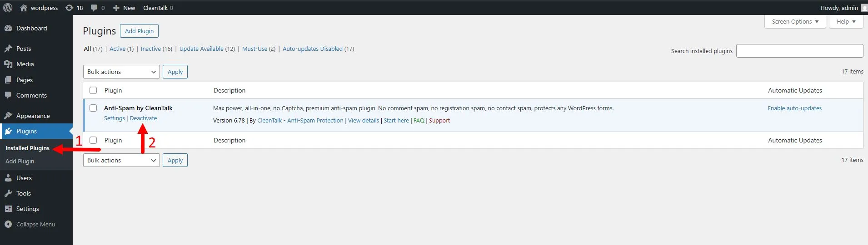Open the Support link
The width and height of the screenshot is (868, 245).
pos(439,120)
